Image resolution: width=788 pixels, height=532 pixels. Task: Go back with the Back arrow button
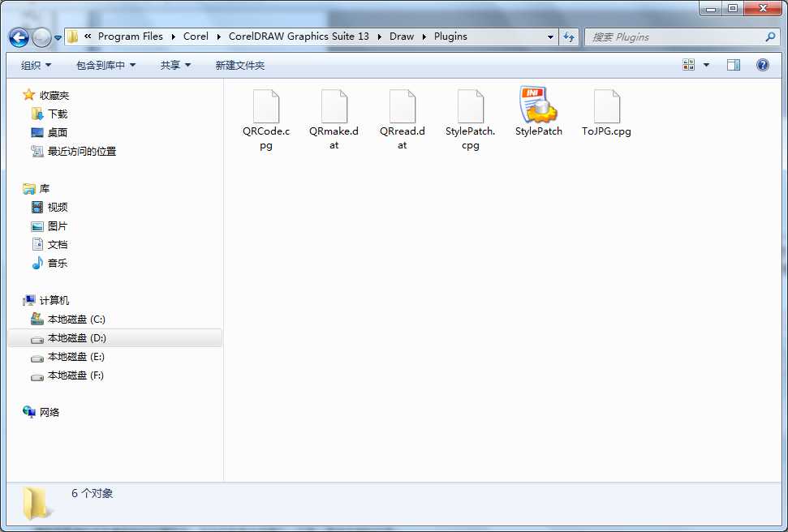pos(19,37)
